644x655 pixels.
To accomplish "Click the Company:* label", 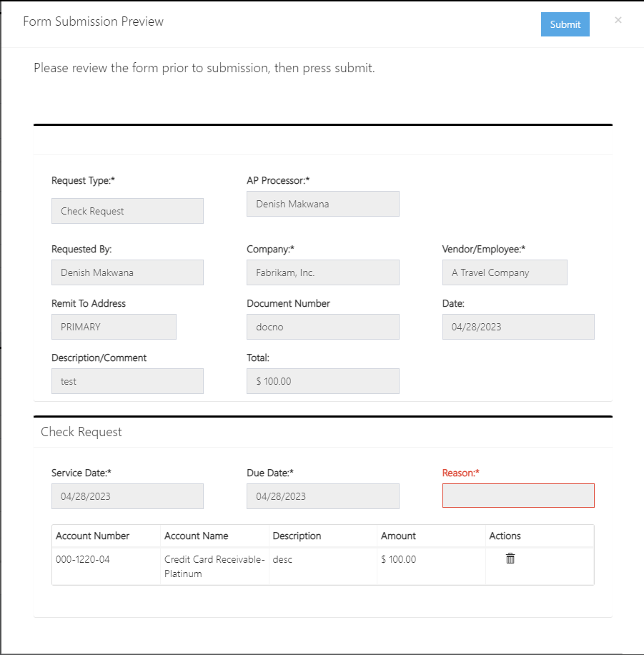I will point(271,249).
